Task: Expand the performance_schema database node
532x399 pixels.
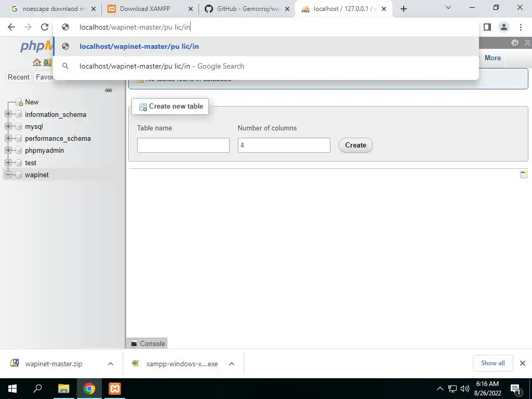Action: [8, 138]
